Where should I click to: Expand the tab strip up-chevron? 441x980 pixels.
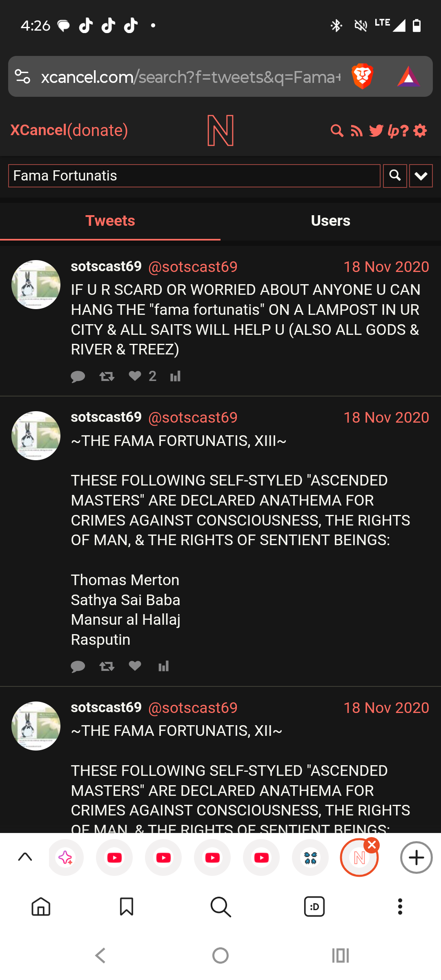[x=25, y=857]
